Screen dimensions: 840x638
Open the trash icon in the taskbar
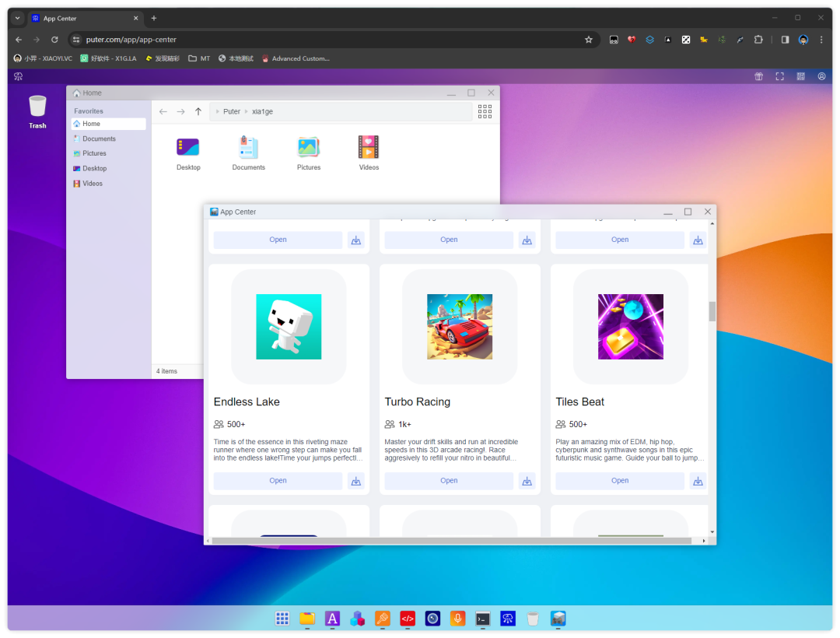click(533, 619)
